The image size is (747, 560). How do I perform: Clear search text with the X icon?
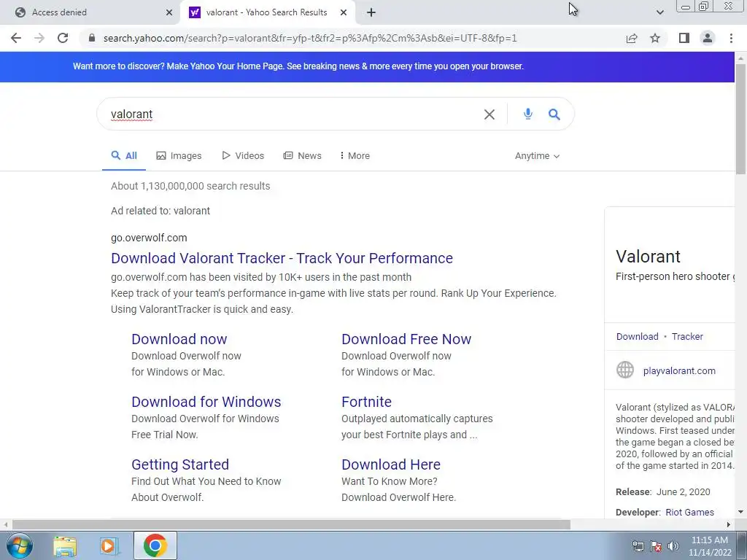pos(489,114)
